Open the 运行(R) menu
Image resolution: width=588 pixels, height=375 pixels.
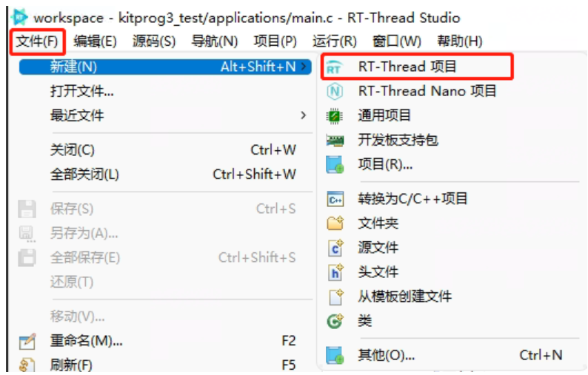tap(335, 41)
